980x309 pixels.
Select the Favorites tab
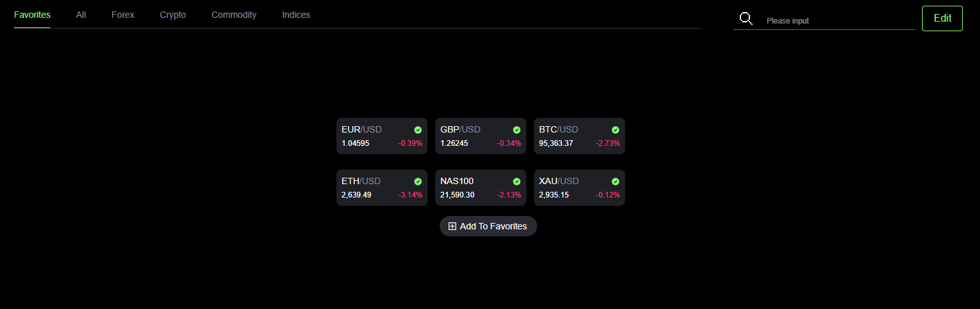[32, 15]
